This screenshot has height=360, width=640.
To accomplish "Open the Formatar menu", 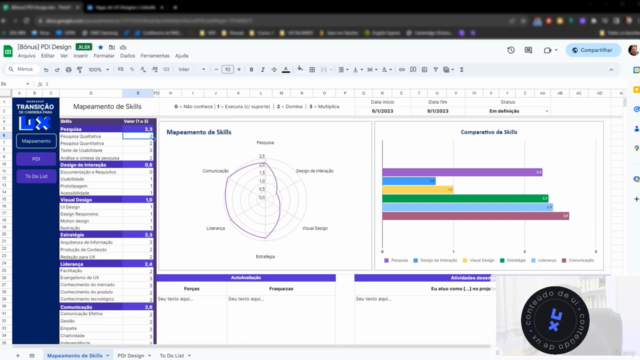I will coord(104,56).
